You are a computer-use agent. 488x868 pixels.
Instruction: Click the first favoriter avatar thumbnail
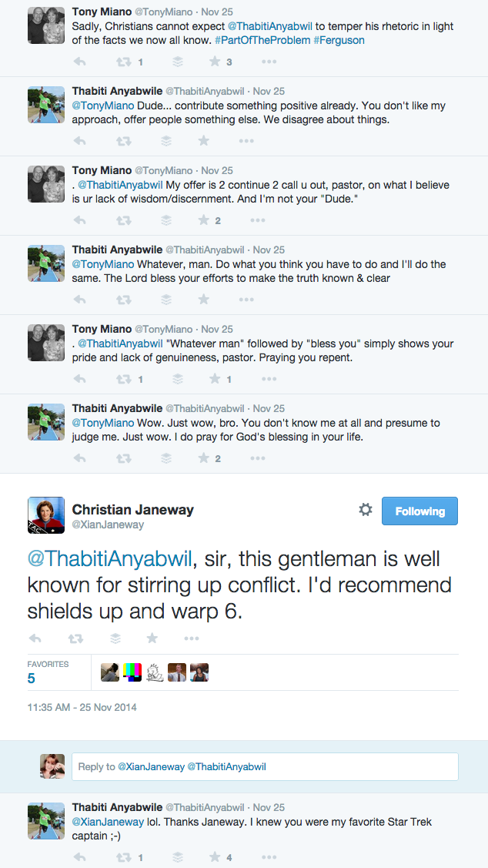point(110,672)
